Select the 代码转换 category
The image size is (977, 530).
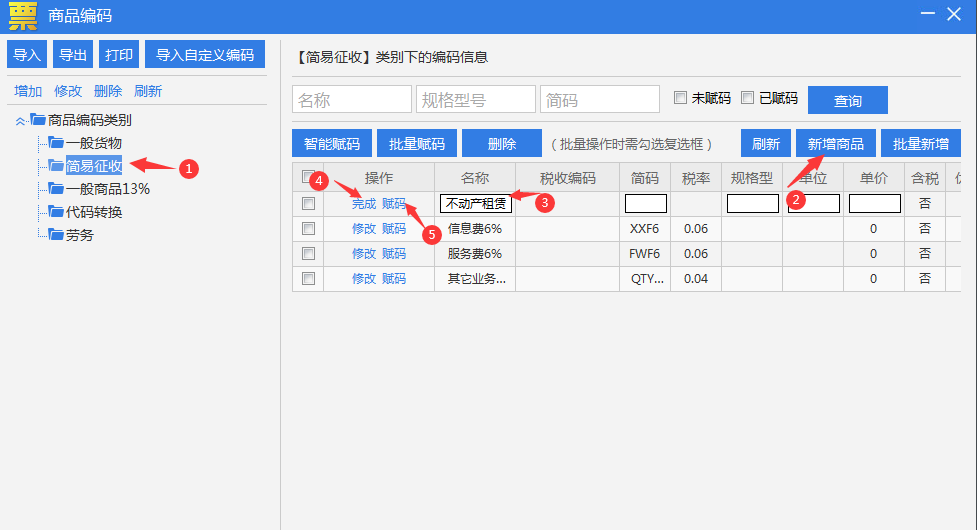tap(93, 212)
